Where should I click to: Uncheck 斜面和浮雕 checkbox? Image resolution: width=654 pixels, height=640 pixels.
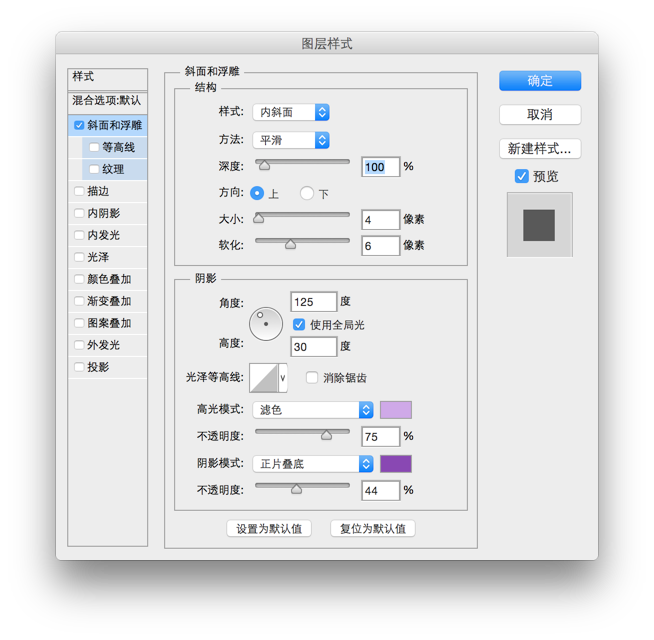[79, 125]
